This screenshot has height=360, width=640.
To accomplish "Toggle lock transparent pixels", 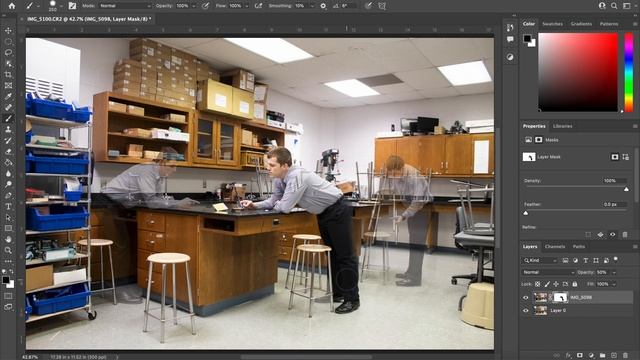I will (x=538, y=284).
